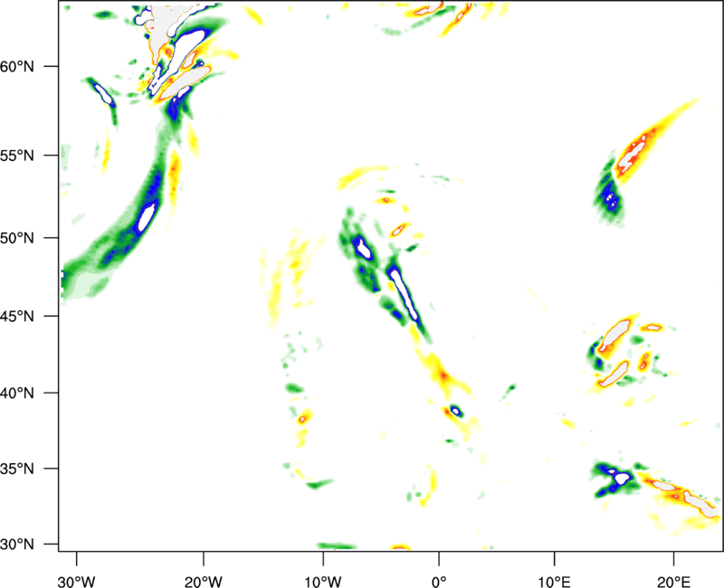Click the 0° longitude label
The width and height of the screenshot is (724, 588).
click(x=439, y=582)
